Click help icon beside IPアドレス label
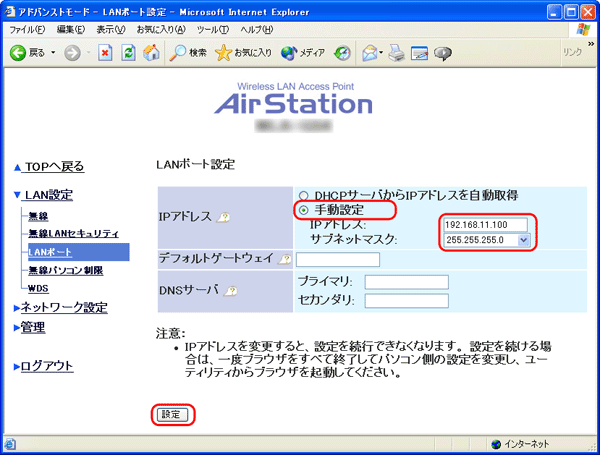The width and height of the screenshot is (600, 455). (225, 215)
